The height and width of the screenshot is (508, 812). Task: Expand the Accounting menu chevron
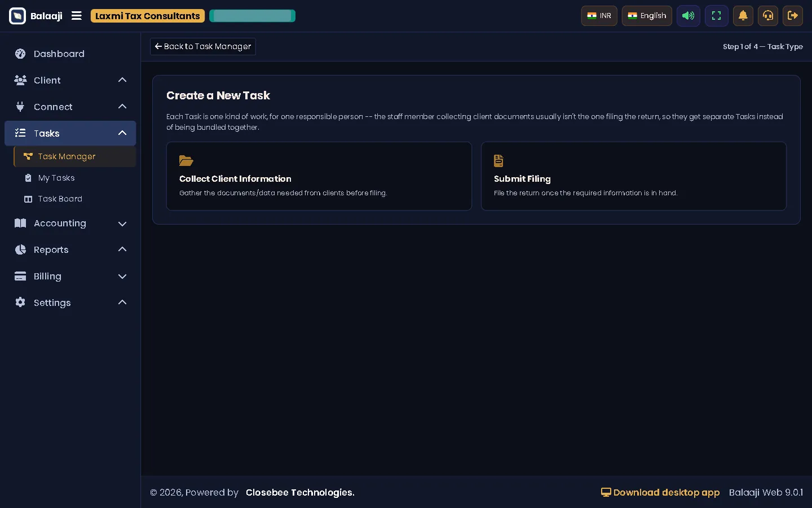click(x=122, y=224)
